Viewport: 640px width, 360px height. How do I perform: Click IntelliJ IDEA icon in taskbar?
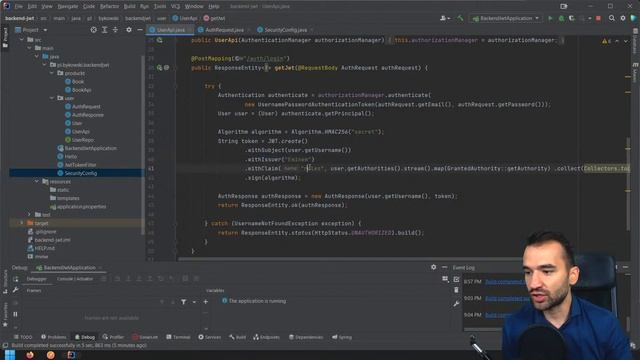(71, 355)
